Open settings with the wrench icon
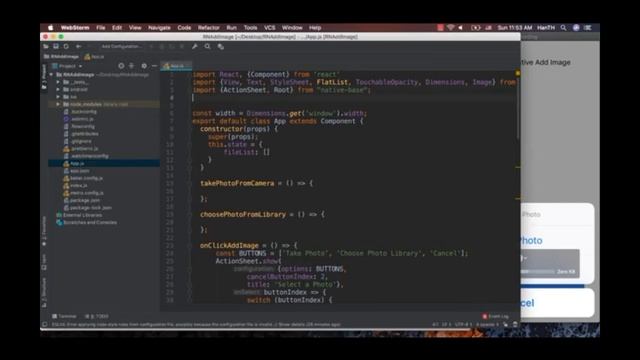The height and width of the screenshot is (360, 640). coord(195,47)
